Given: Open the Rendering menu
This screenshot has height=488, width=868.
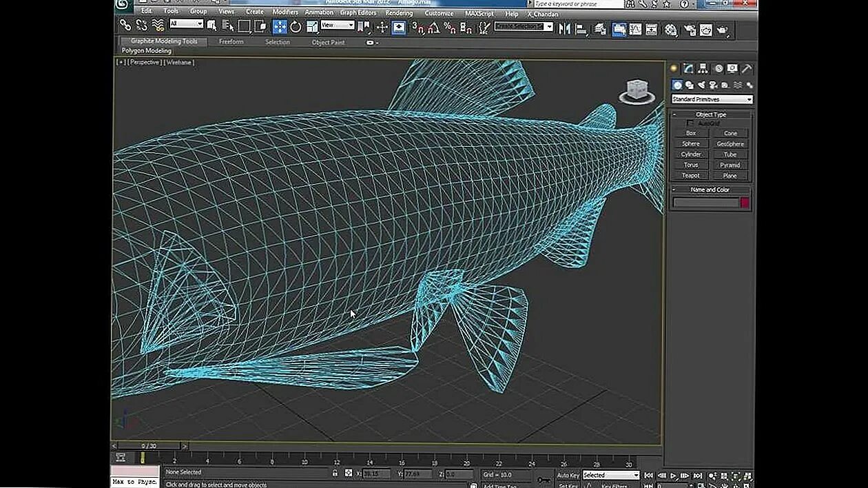Looking at the screenshot, I should tap(399, 12).
